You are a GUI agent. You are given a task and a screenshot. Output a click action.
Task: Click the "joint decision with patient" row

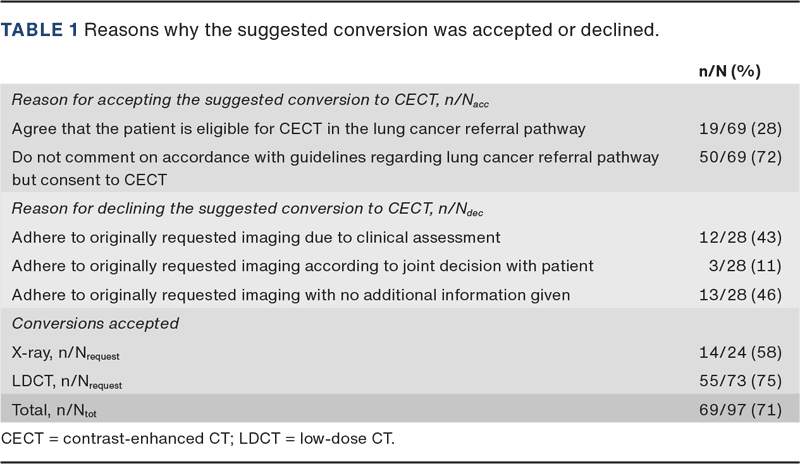pyautogui.click(x=303, y=266)
